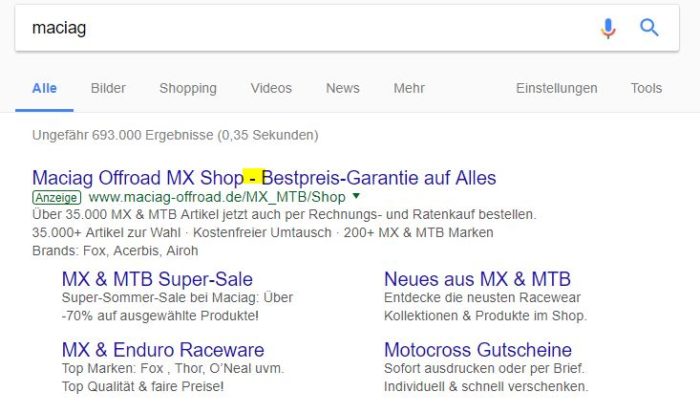Switch to the Bilder tab
The height and width of the screenshot is (414, 700).
[108, 88]
